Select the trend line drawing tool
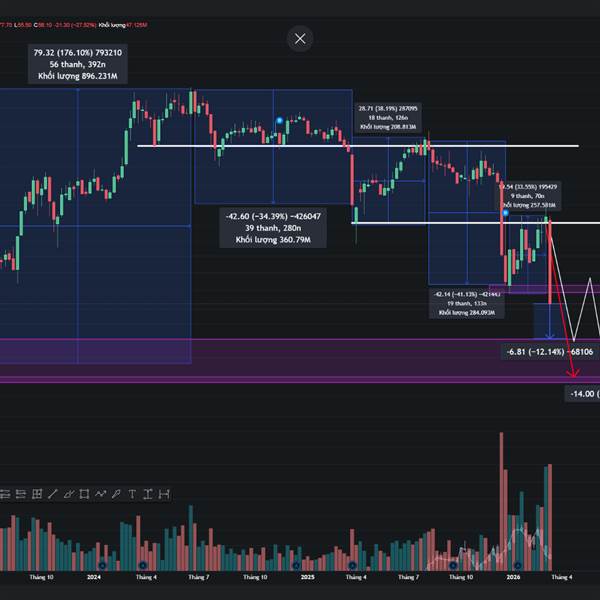Image resolution: width=600 pixels, height=600 pixels. [52, 494]
